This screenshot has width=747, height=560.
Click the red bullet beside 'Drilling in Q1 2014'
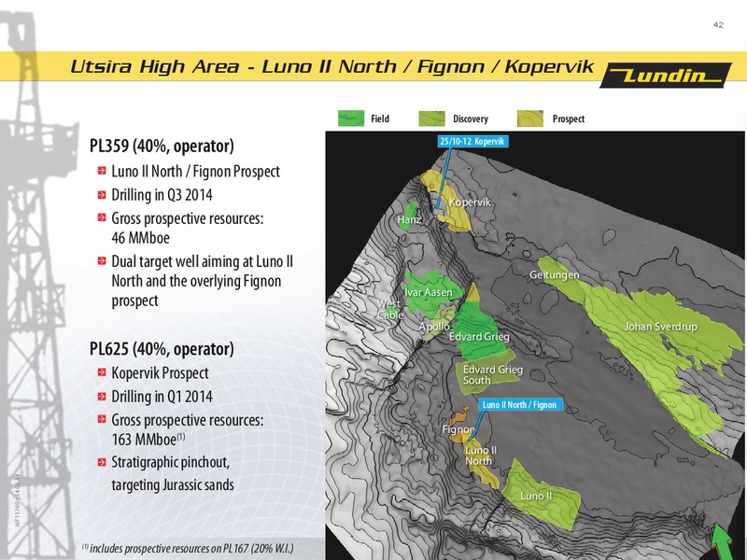tap(102, 396)
